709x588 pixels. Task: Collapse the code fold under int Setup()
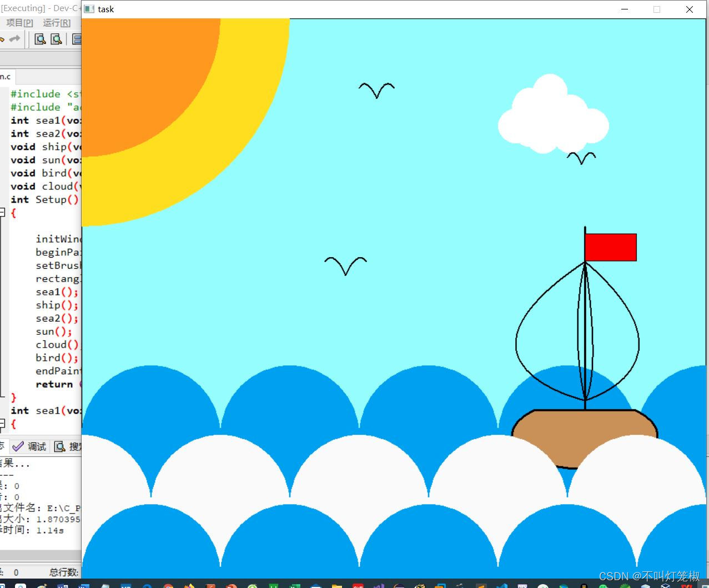(2, 212)
